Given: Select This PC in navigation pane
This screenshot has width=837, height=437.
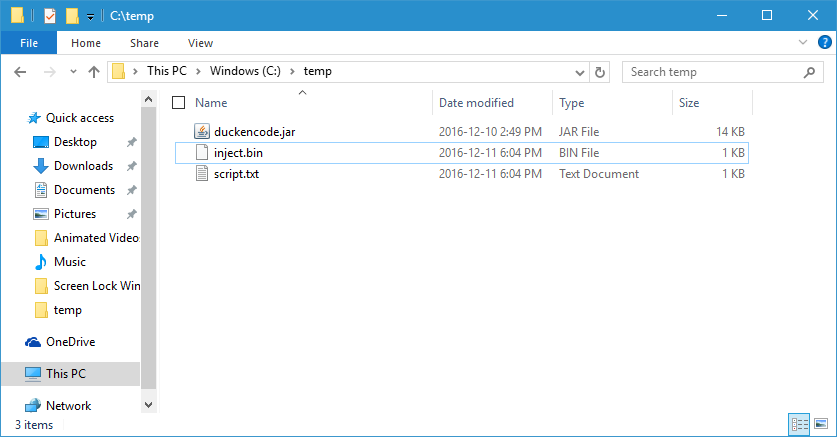Looking at the screenshot, I should click(x=66, y=373).
